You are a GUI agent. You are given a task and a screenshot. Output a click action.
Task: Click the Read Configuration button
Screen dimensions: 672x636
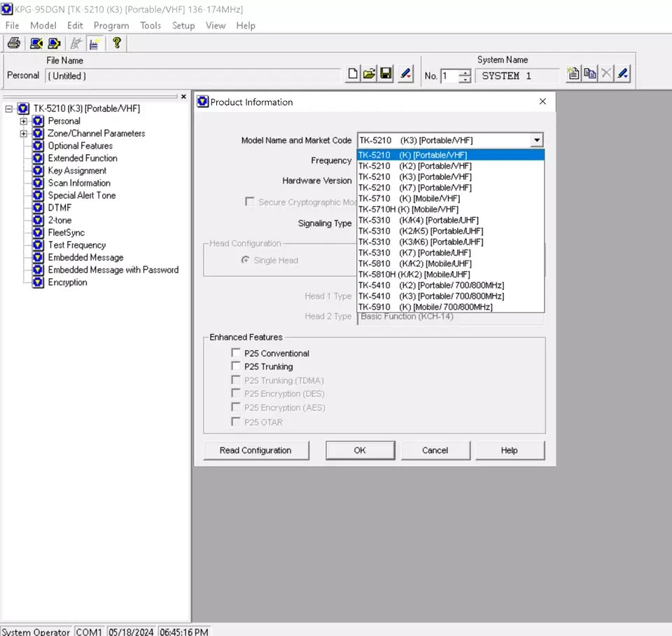coord(255,450)
